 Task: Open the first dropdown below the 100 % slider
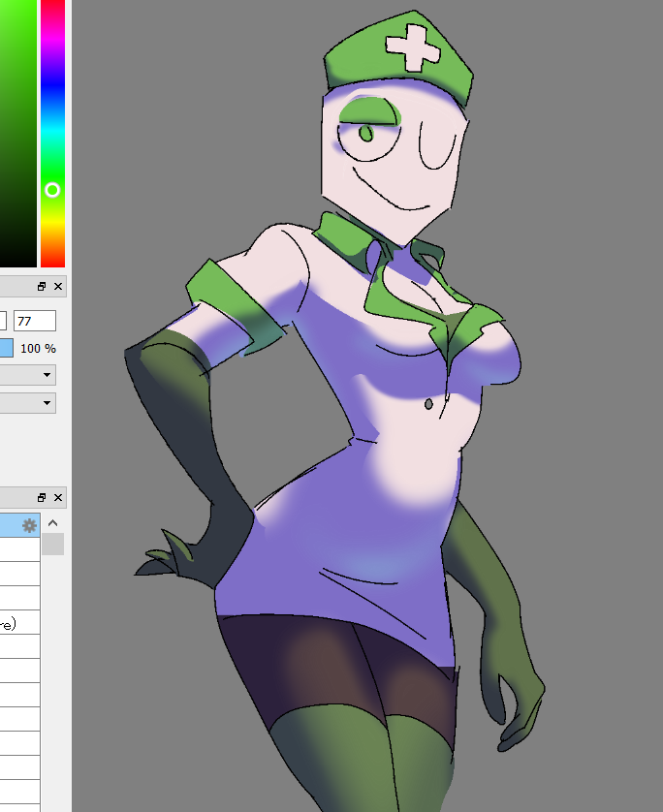28,374
